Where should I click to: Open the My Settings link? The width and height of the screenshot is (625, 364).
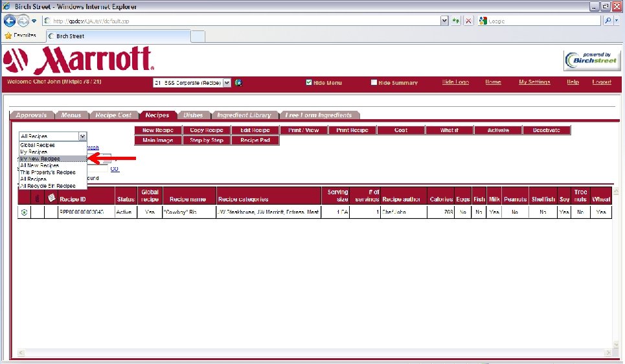(x=534, y=82)
